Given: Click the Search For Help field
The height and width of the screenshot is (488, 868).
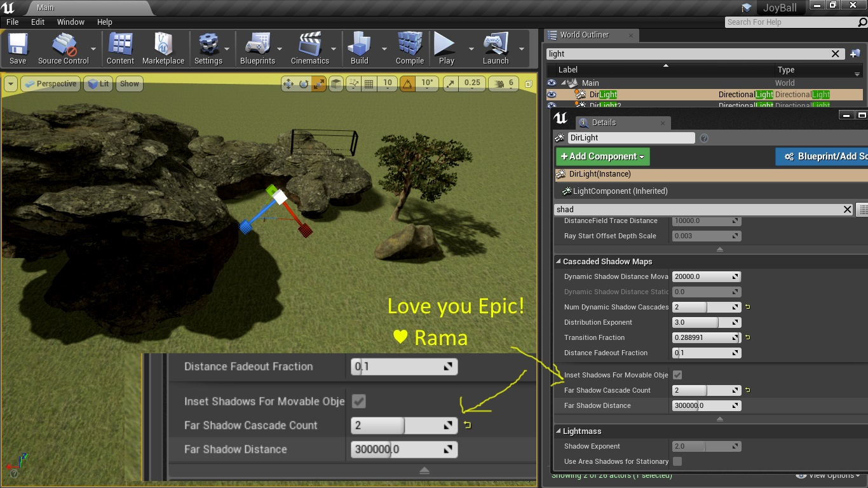Looking at the screenshot, I should (x=796, y=22).
